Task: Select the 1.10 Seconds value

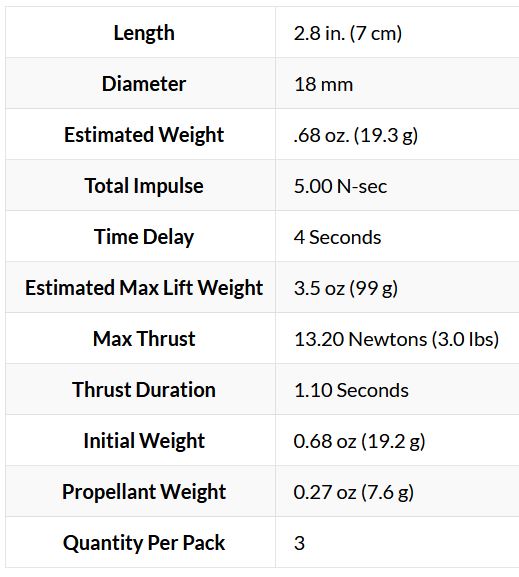Action: click(351, 390)
